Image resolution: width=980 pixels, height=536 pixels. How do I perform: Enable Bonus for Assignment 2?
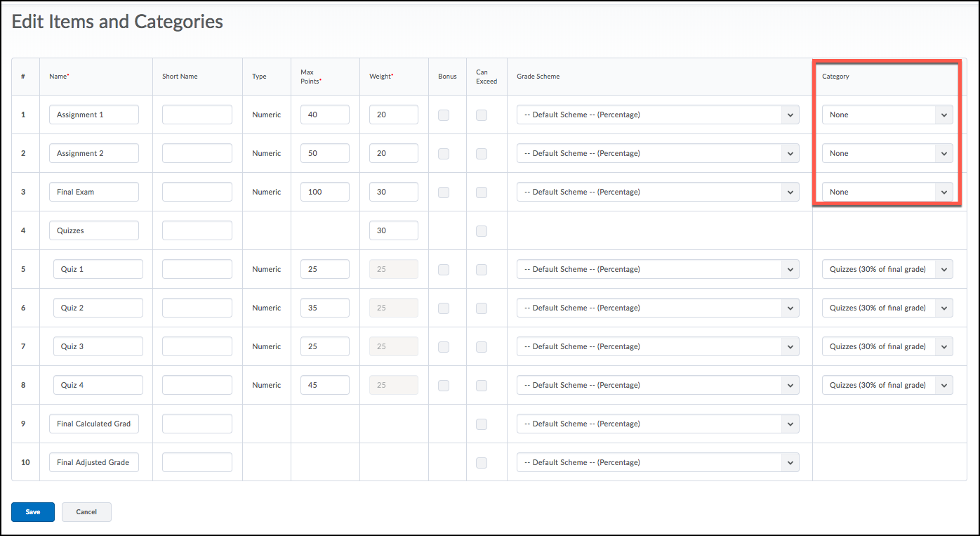coord(444,154)
